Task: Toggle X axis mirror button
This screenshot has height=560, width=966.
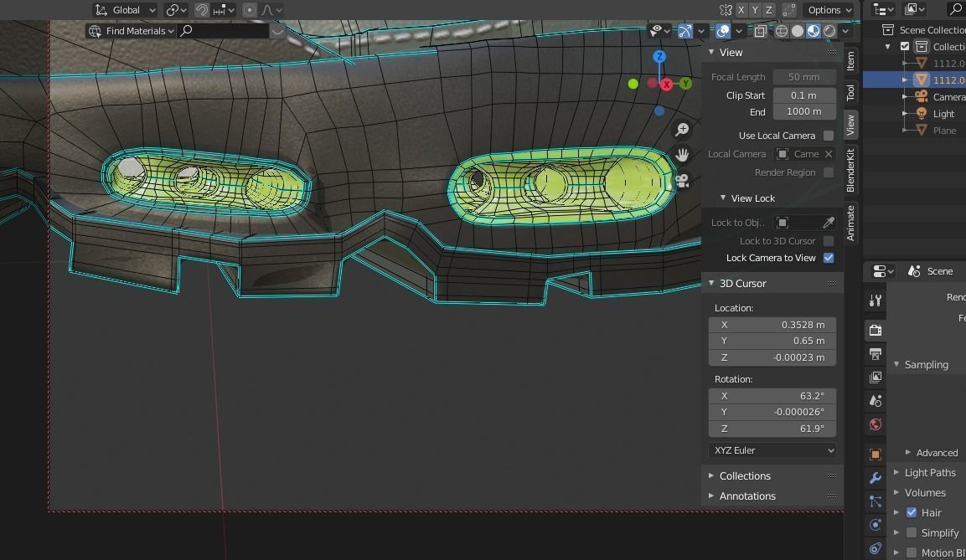Action: 741,10
